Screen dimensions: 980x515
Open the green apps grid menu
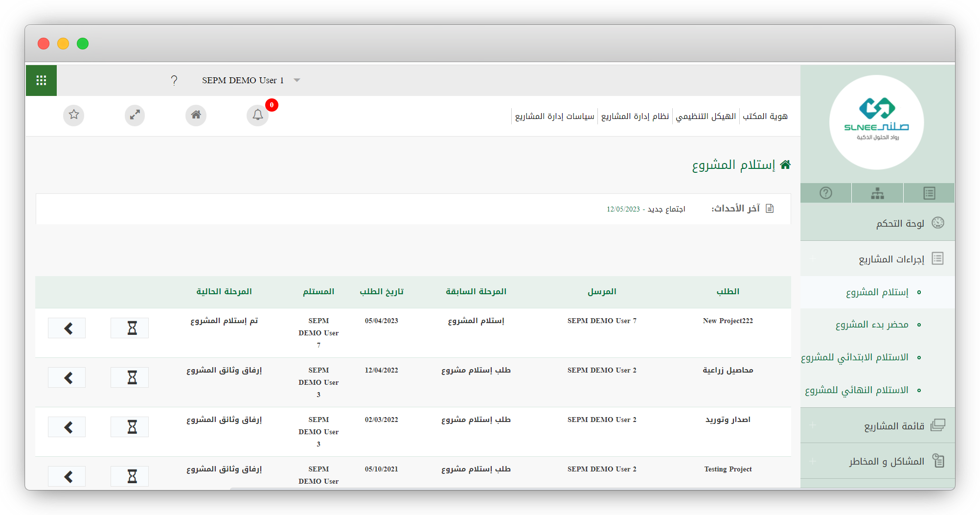41,80
